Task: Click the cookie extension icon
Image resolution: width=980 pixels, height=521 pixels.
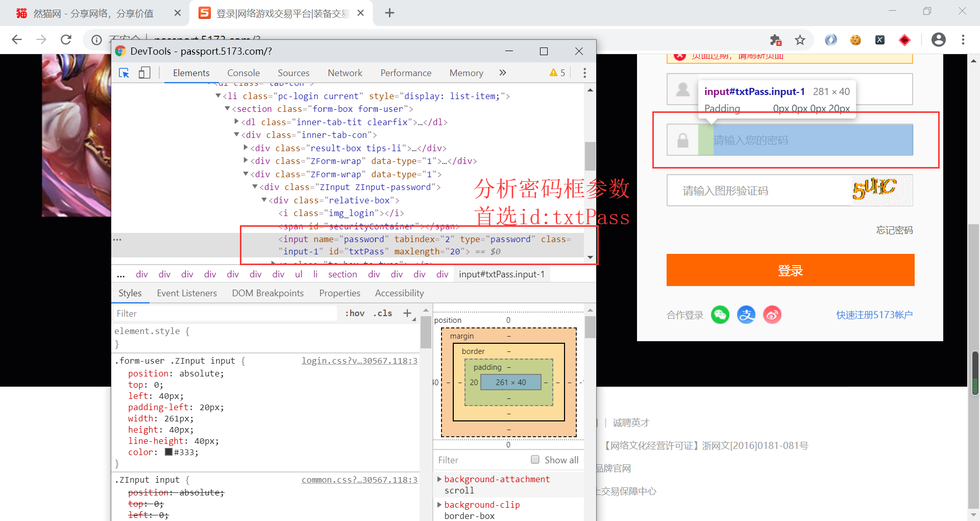Action: (855, 40)
